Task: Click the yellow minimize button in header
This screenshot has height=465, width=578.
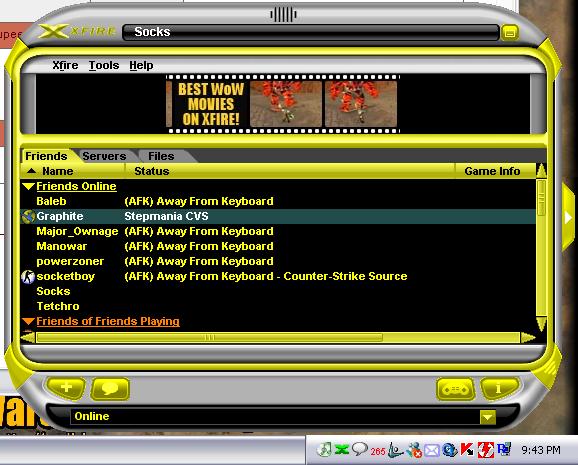Action: point(509,32)
